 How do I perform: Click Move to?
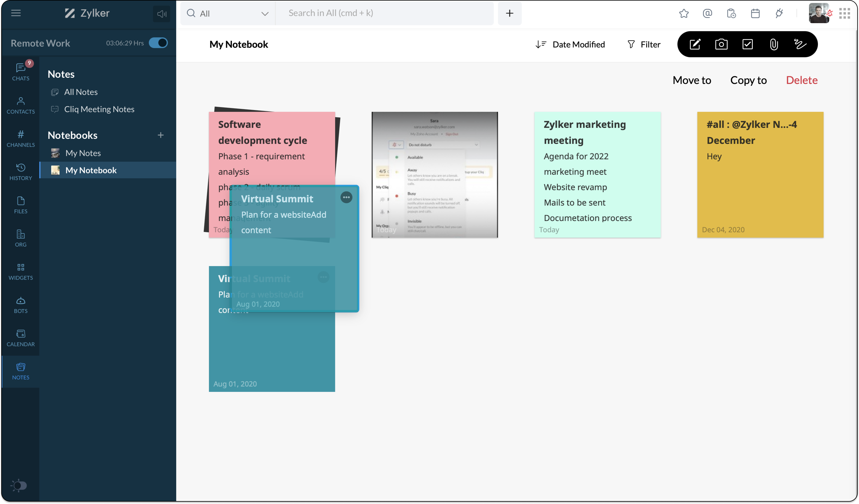point(692,80)
